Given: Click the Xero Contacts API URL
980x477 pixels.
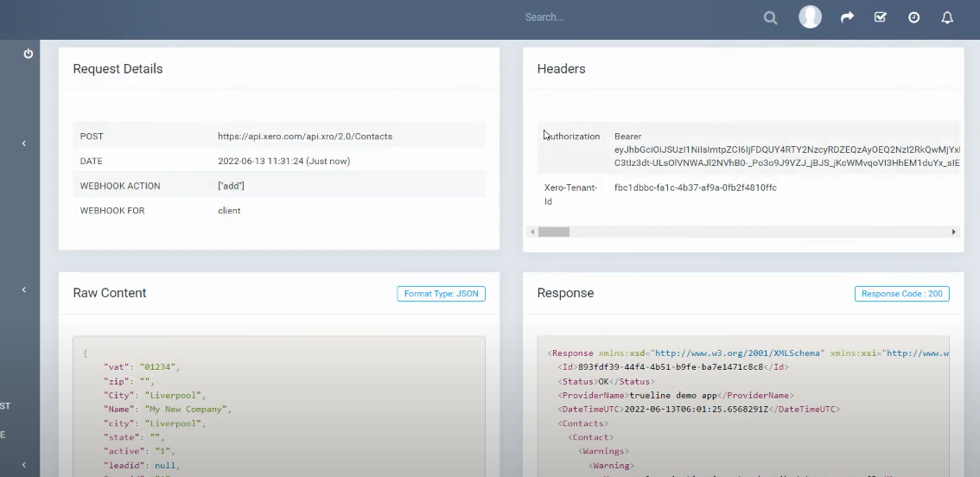Looking at the screenshot, I should tap(305, 137).
